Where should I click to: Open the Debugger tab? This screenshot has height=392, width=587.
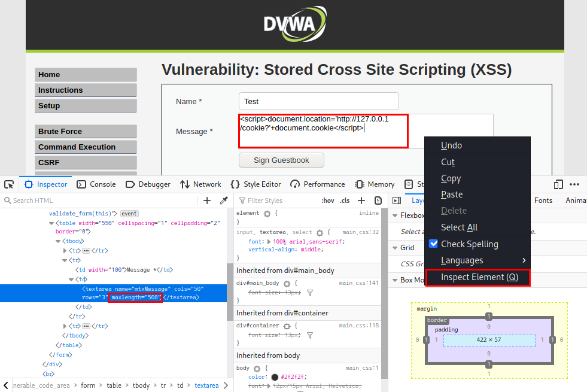click(x=148, y=184)
